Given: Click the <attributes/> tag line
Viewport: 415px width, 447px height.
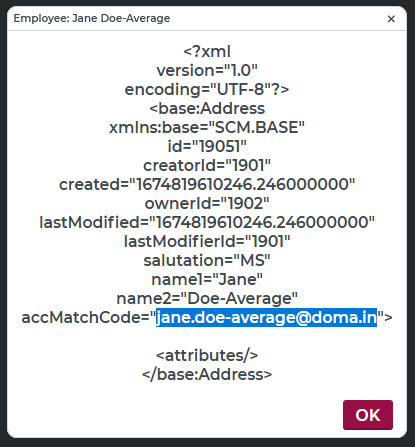Looking at the screenshot, I should click(207, 355).
